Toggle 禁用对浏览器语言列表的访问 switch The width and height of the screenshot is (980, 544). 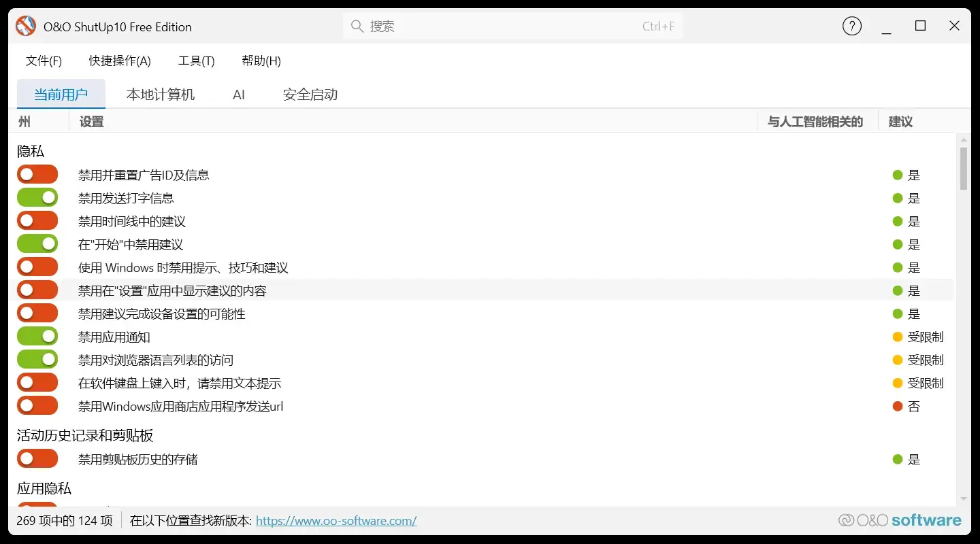tap(37, 360)
